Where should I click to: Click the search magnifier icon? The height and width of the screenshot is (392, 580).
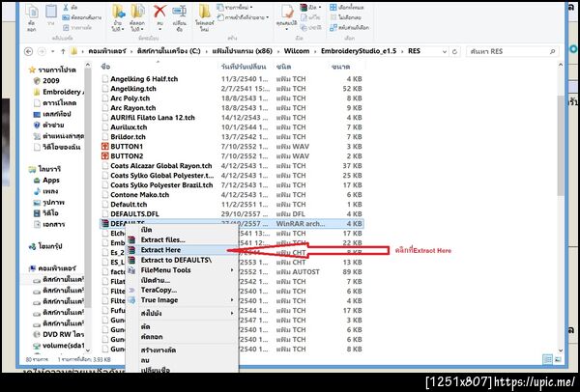tap(552, 52)
